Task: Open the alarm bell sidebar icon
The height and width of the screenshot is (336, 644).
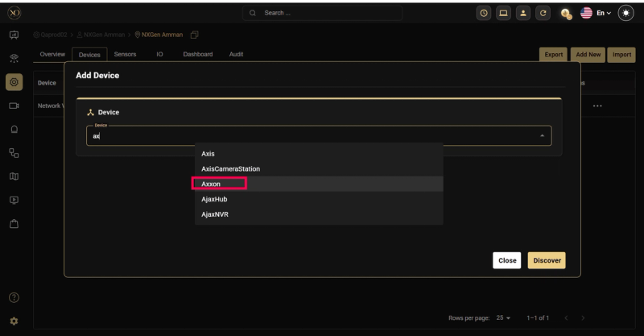Action: click(x=14, y=130)
